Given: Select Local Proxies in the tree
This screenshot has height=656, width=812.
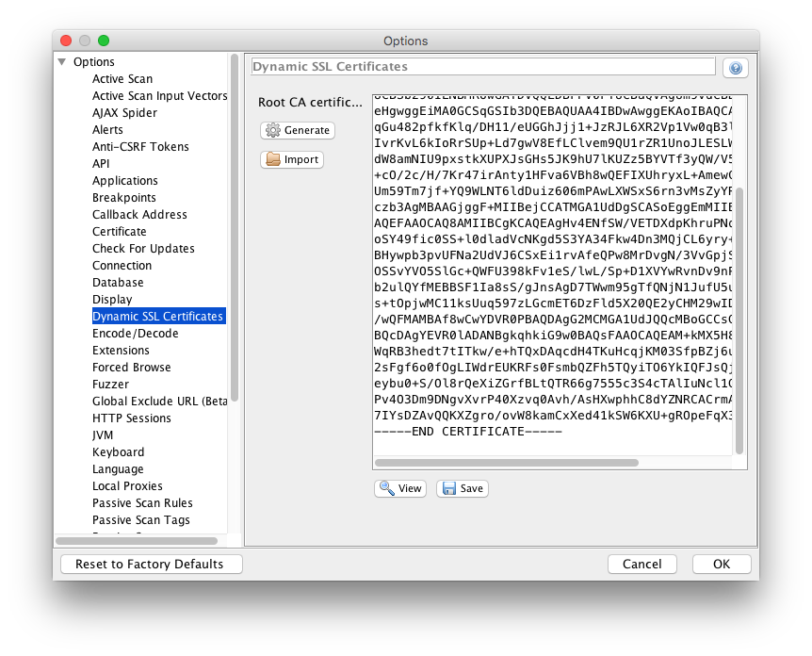Looking at the screenshot, I should pos(127,486).
